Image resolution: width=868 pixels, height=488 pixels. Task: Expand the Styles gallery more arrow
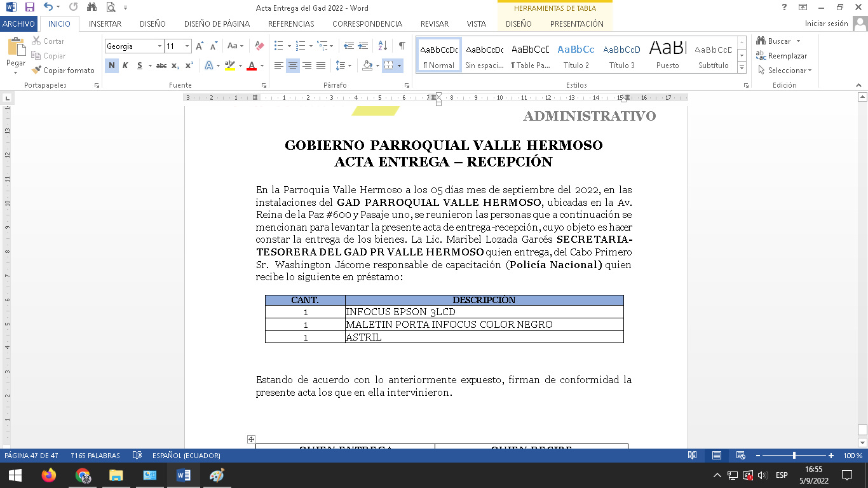click(x=742, y=67)
